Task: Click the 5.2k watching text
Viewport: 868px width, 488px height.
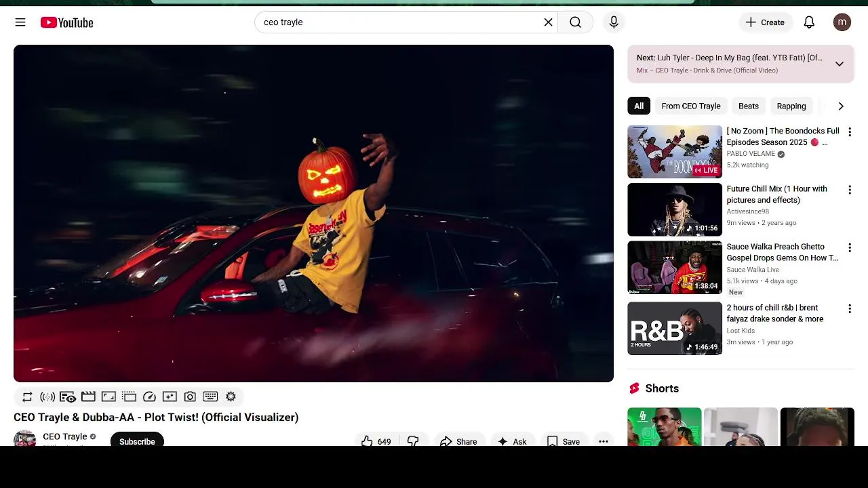Action: click(x=748, y=165)
